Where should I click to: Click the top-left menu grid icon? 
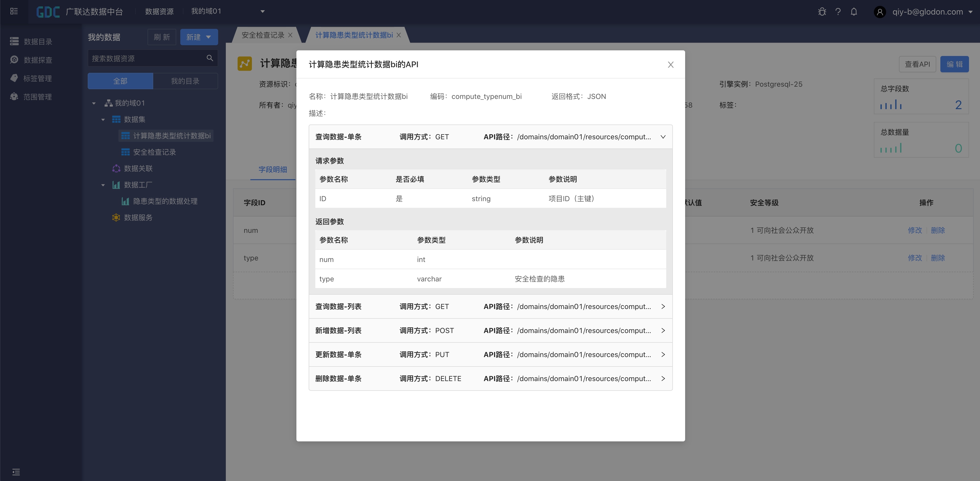point(14,12)
